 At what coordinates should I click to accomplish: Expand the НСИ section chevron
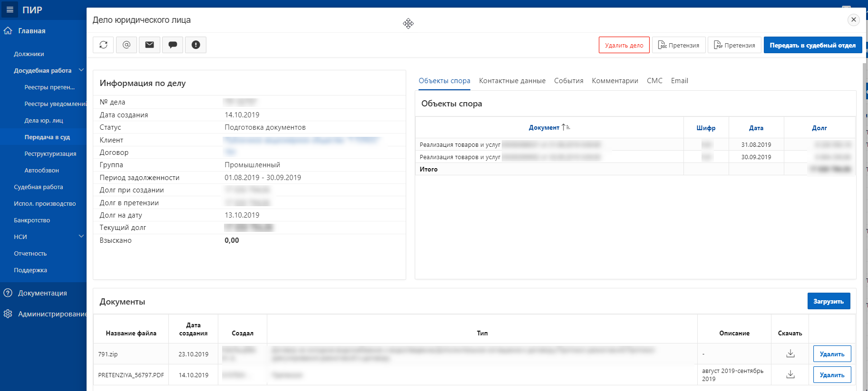(81, 236)
